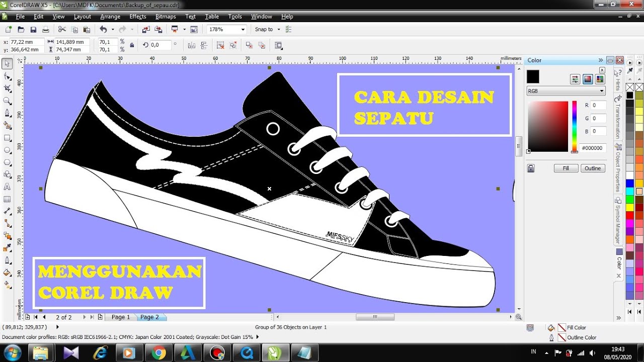Click the hue slider in Color docker
The width and height of the screenshot is (644, 362).
click(x=575, y=127)
